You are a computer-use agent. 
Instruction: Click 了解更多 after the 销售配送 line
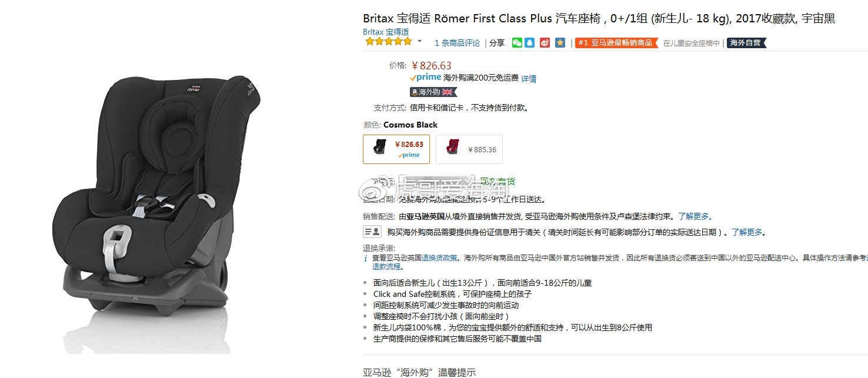pos(693,216)
